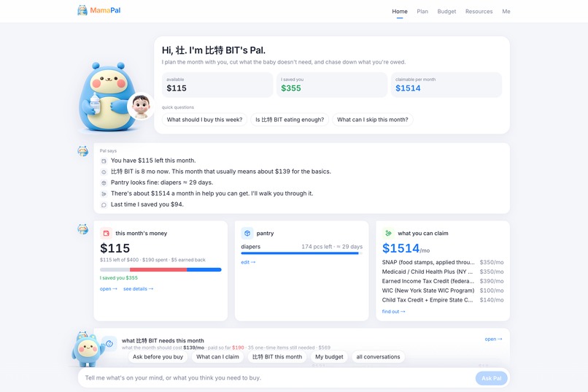Click the icon beside '$1514 a month in help'
The height and width of the screenshot is (392, 588).
104,194
